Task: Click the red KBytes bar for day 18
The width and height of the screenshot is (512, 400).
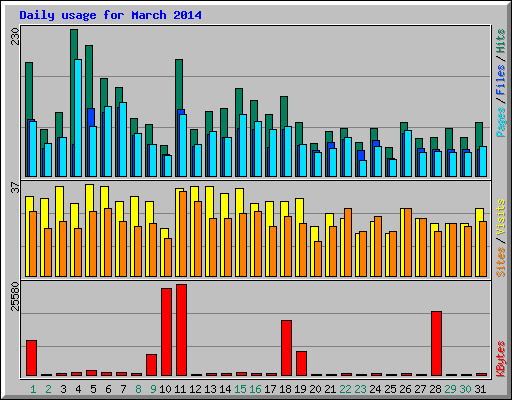Action: tap(287, 348)
